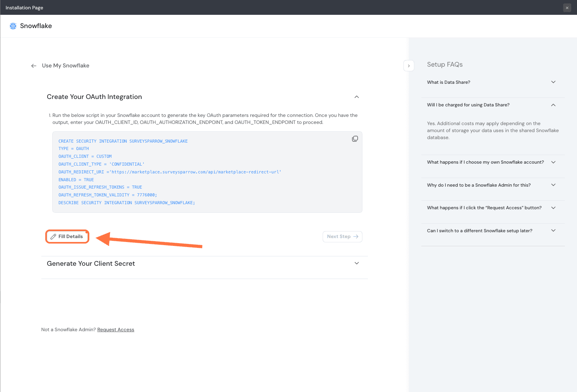The width and height of the screenshot is (577, 392).
Task: Open the Request Access link
Action: 115,330
